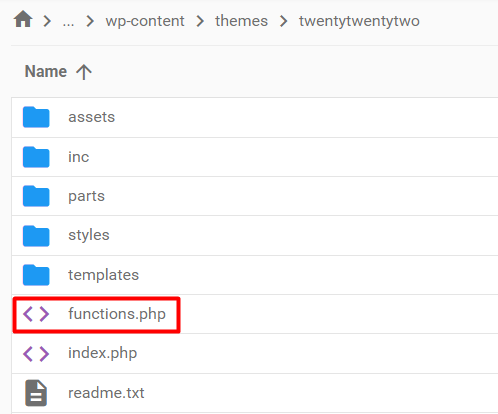Image resolution: width=498 pixels, height=414 pixels.
Task: Expand the collapsed breadcrumb ellipsis
Action: (68, 23)
